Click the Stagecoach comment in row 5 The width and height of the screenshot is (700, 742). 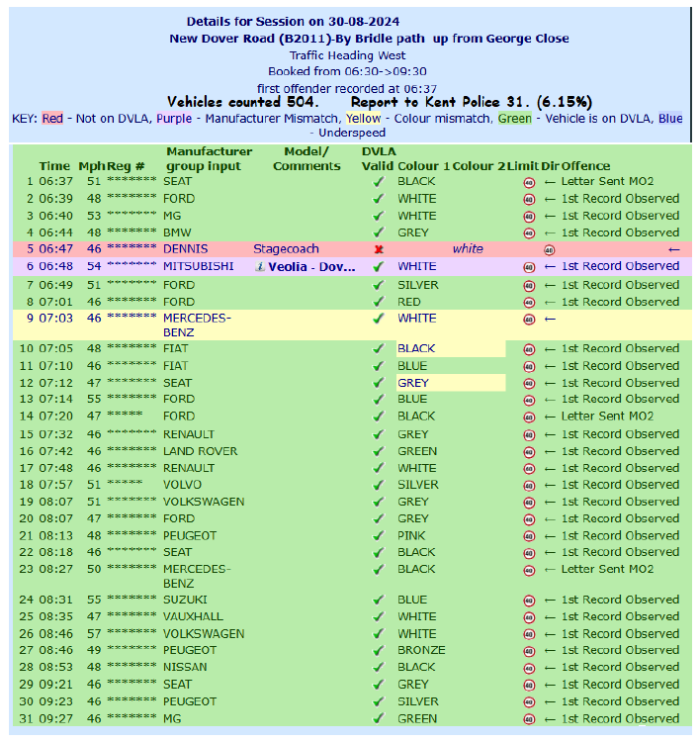coord(286,249)
